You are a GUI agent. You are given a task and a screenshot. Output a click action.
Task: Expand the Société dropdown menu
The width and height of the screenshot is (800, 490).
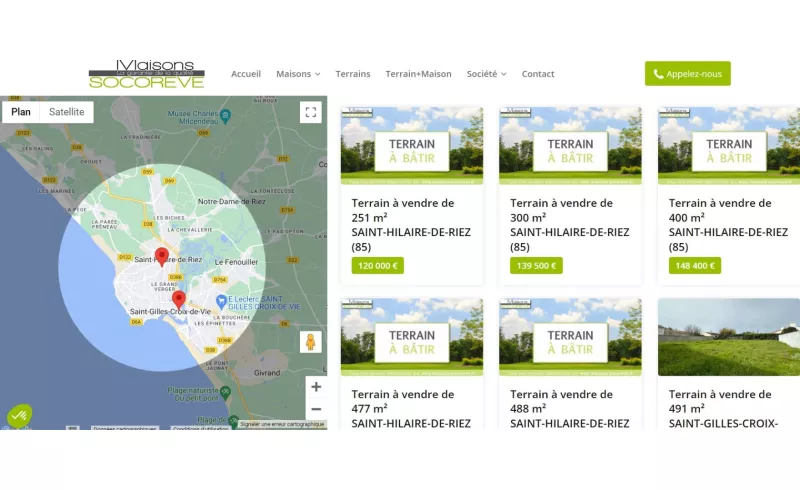coord(486,74)
